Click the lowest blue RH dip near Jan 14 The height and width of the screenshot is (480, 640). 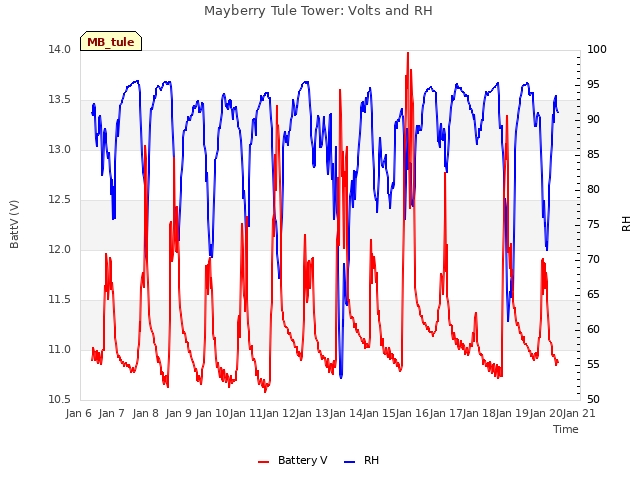[341, 377]
